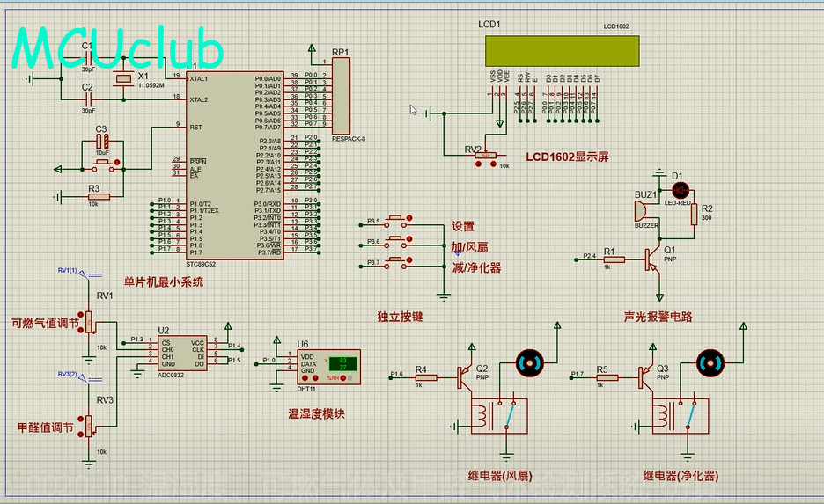The width and height of the screenshot is (824, 504).
Task: Select the Q1 PNP transistor
Action: coord(651,259)
